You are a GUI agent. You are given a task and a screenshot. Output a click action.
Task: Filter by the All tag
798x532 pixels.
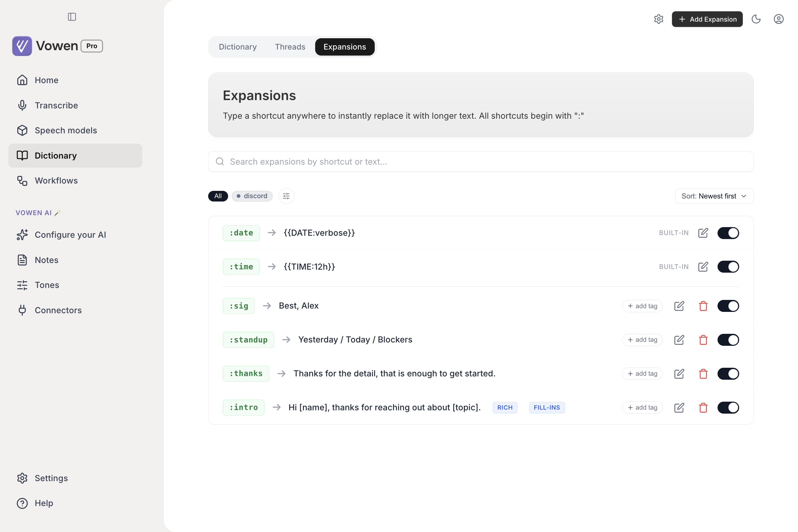pos(218,196)
